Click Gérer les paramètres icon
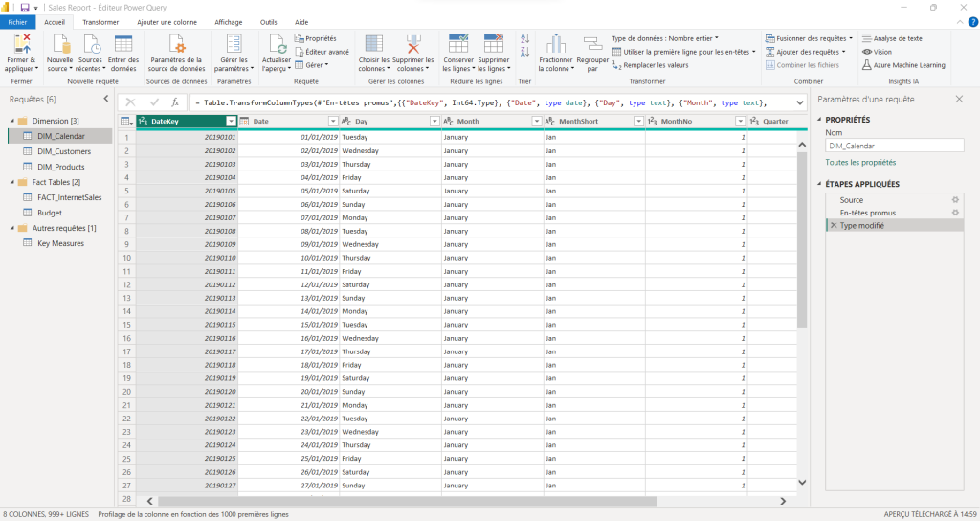 (x=234, y=44)
